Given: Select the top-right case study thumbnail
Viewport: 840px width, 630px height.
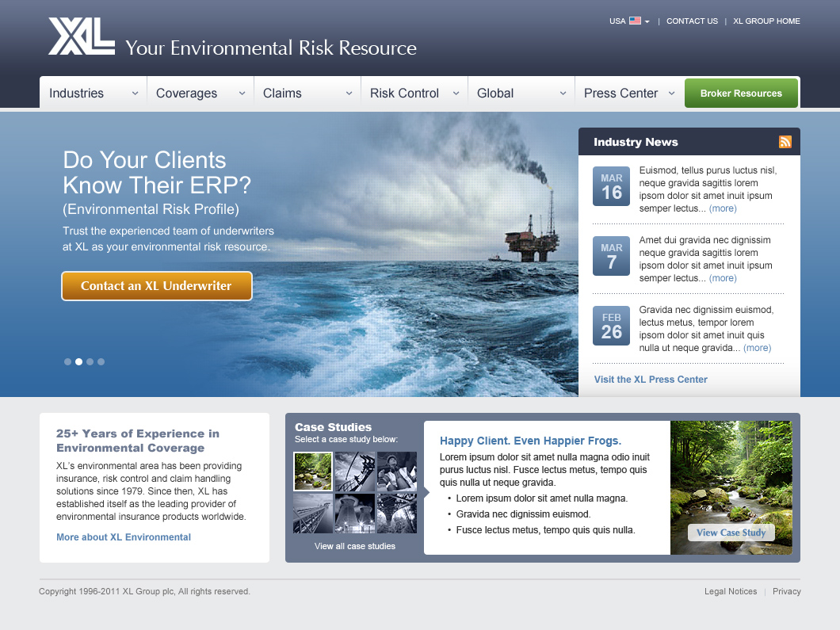Looking at the screenshot, I should click(x=397, y=472).
